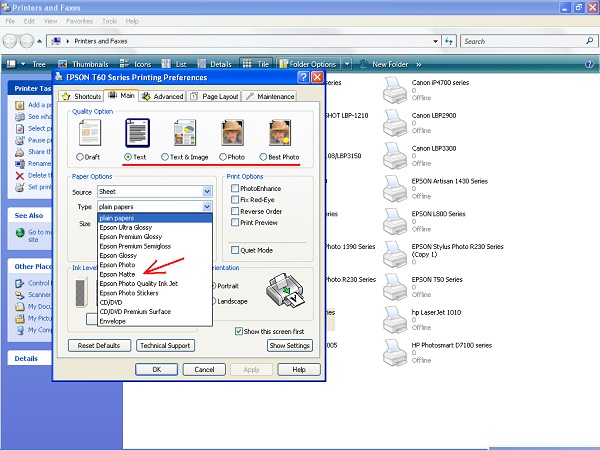The image size is (600, 450).
Task: Click the Technical Support button
Action: 165,346
